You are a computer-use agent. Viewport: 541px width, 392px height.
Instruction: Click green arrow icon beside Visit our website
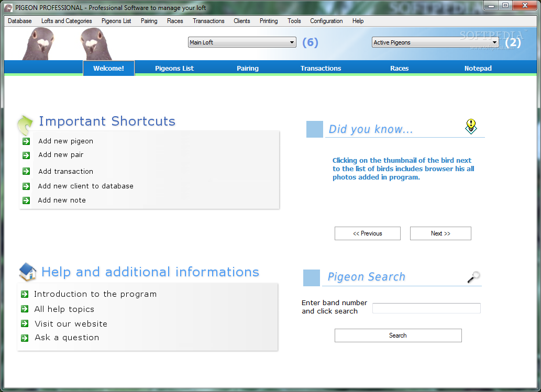tap(25, 323)
